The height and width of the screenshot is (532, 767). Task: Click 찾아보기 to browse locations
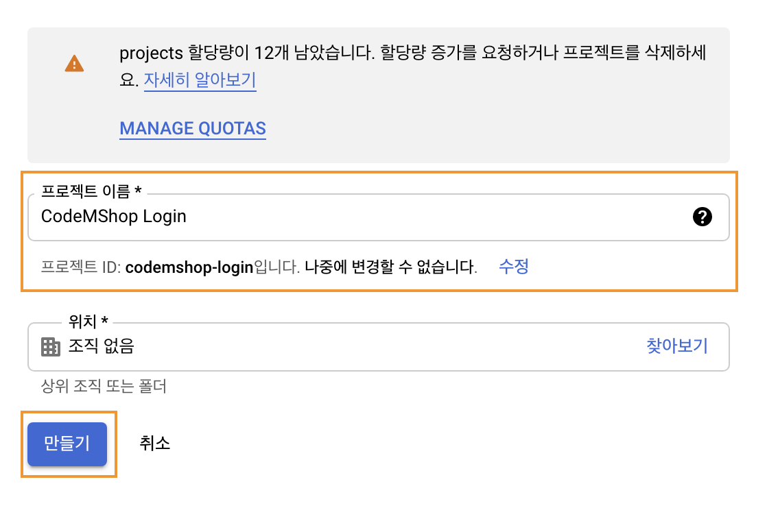(x=676, y=346)
